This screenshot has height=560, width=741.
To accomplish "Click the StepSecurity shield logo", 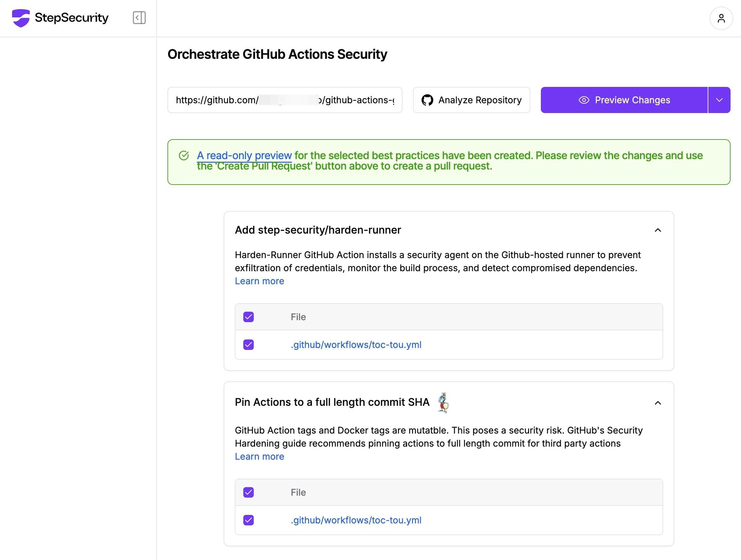I will click(x=21, y=18).
